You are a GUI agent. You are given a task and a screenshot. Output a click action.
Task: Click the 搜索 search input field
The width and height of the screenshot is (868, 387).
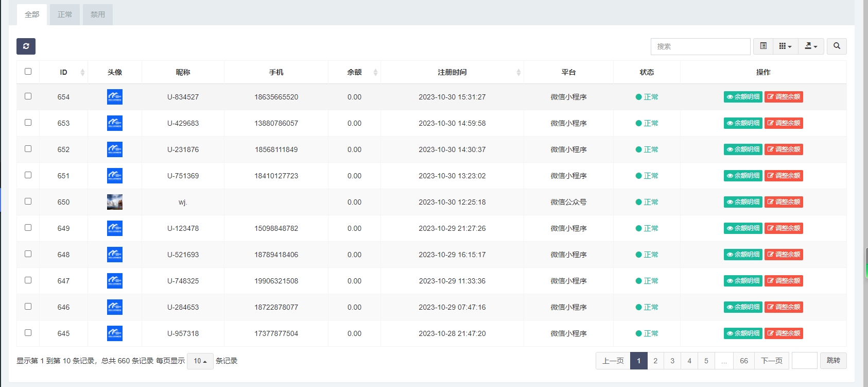coord(700,46)
